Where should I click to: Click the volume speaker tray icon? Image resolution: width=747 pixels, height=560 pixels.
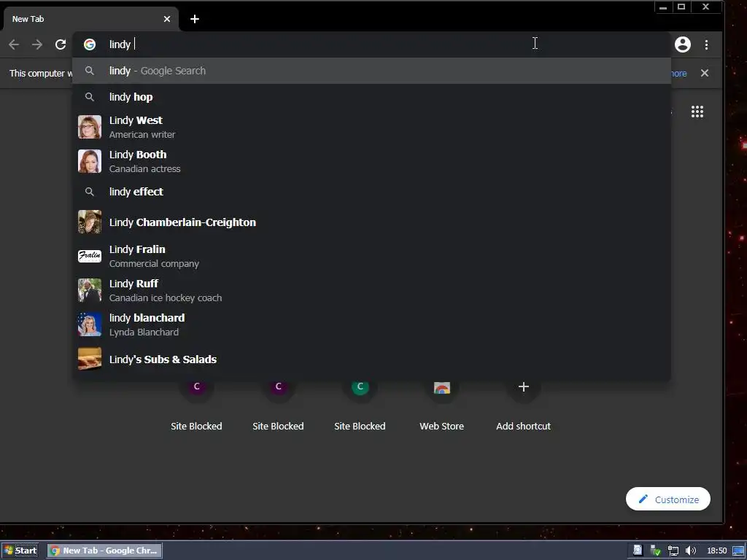click(x=690, y=551)
